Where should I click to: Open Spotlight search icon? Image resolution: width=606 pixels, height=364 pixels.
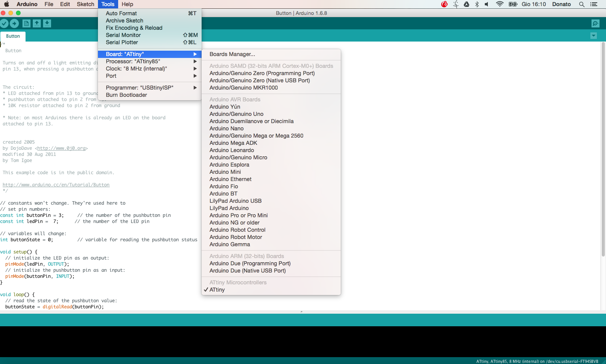(582, 4)
